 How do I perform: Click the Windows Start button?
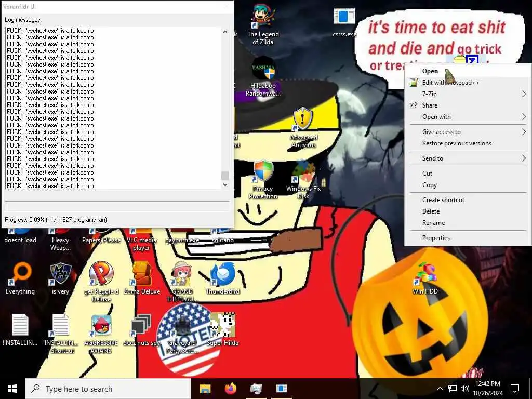click(12, 389)
